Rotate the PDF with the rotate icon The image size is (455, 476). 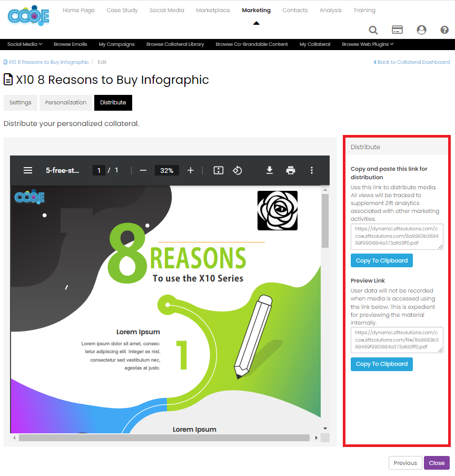237,170
